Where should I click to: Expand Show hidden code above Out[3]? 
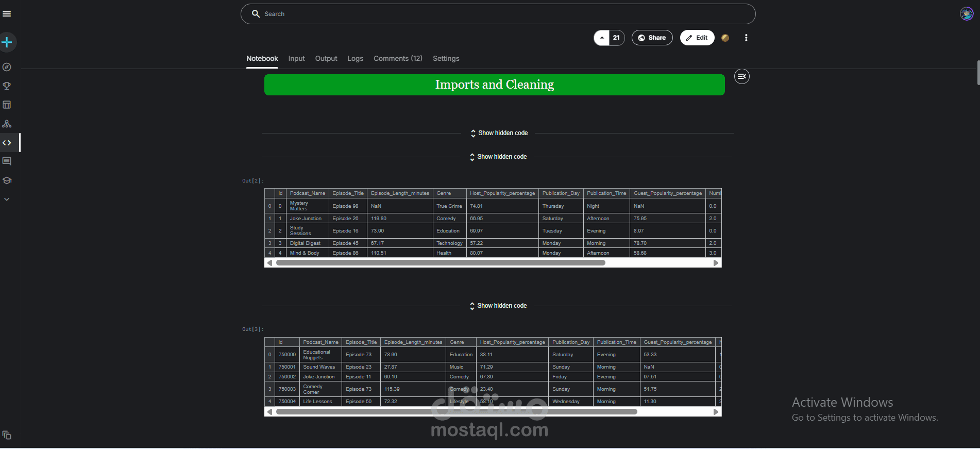point(498,306)
